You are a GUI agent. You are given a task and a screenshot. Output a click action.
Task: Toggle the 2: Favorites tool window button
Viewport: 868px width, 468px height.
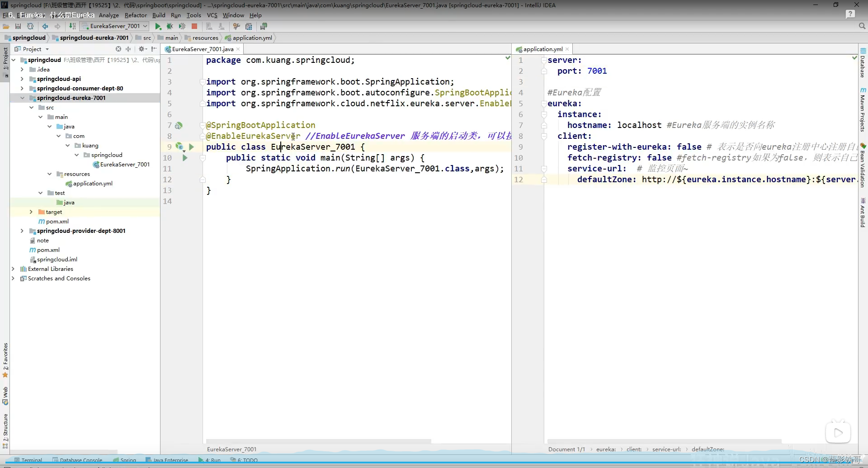click(x=5, y=360)
